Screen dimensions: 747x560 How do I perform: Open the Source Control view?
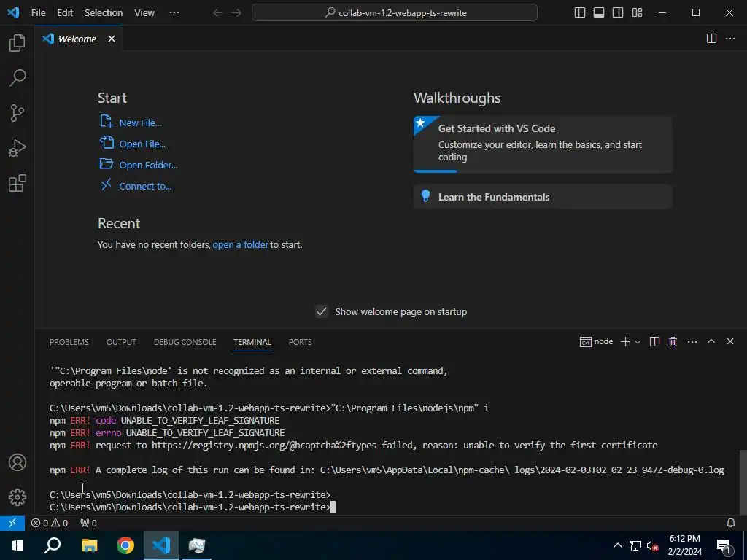18,113
